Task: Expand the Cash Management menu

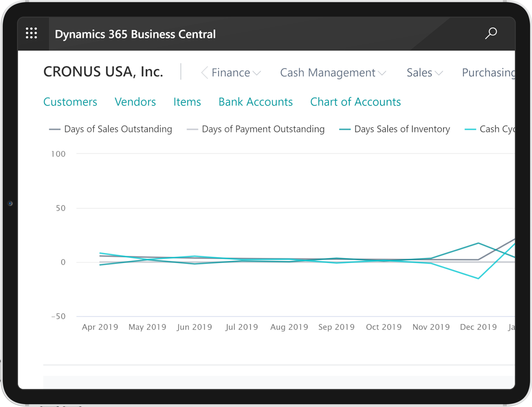Action: pyautogui.click(x=333, y=73)
